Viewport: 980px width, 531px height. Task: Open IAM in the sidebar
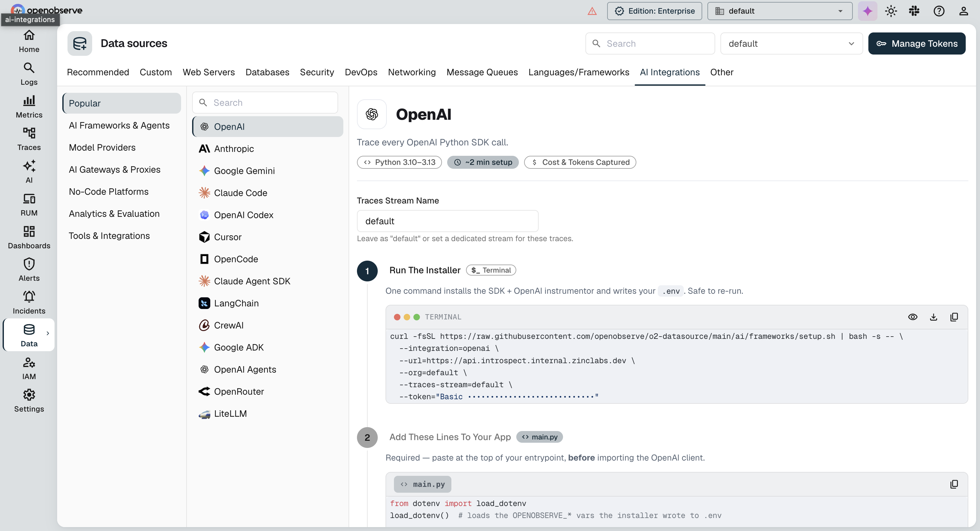pyautogui.click(x=29, y=368)
